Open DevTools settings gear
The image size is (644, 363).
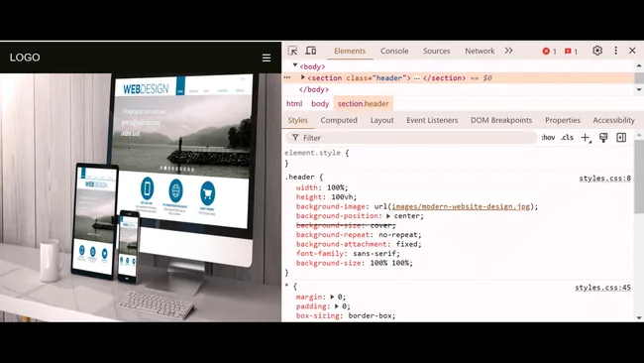tap(597, 51)
